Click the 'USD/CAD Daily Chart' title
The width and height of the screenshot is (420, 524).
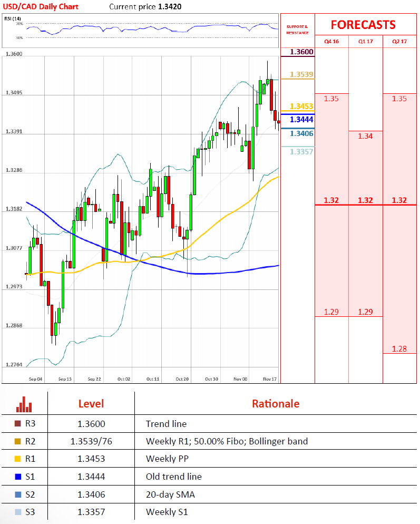click(x=41, y=7)
